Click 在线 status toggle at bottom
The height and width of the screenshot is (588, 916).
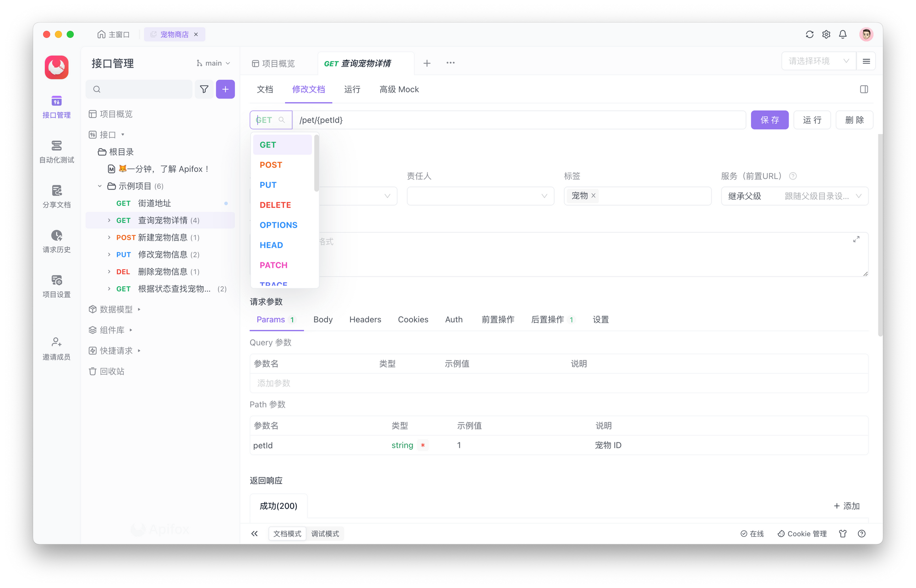tap(754, 533)
